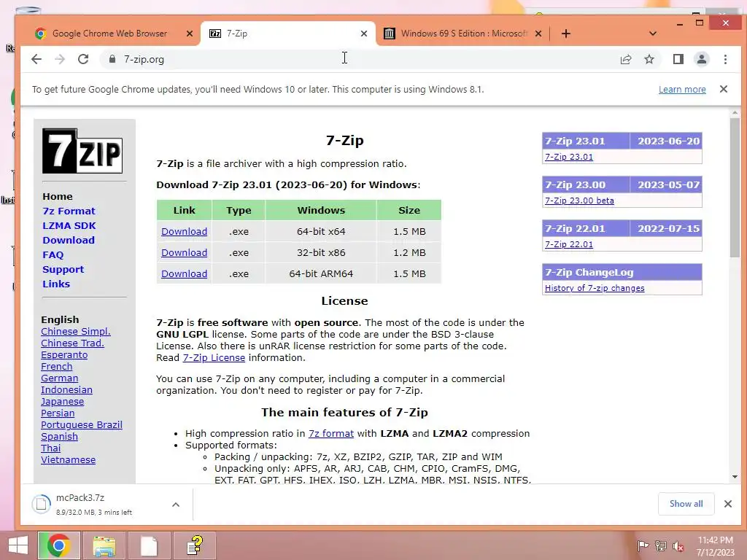Switch language to Japanese
747x560 pixels.
point(63,402)
